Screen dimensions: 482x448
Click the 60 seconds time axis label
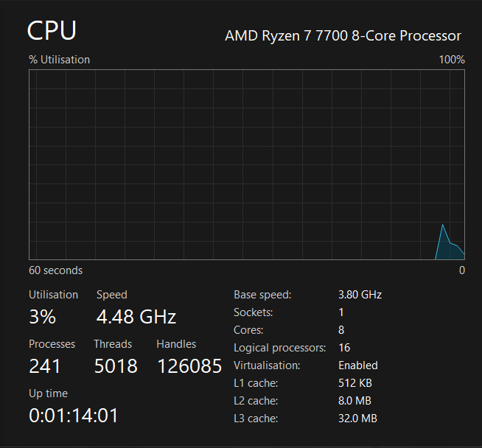click(55, 270)
